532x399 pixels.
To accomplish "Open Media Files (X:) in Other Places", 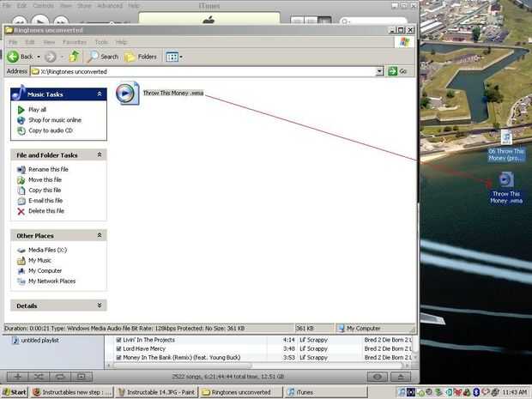I will click(x=47, y=250).
